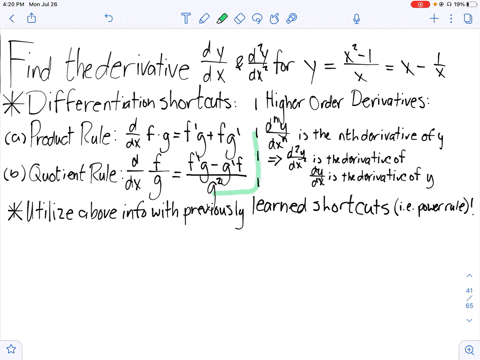Go to the previous page with up chevron
480x360 pixels.
[469, 276]
